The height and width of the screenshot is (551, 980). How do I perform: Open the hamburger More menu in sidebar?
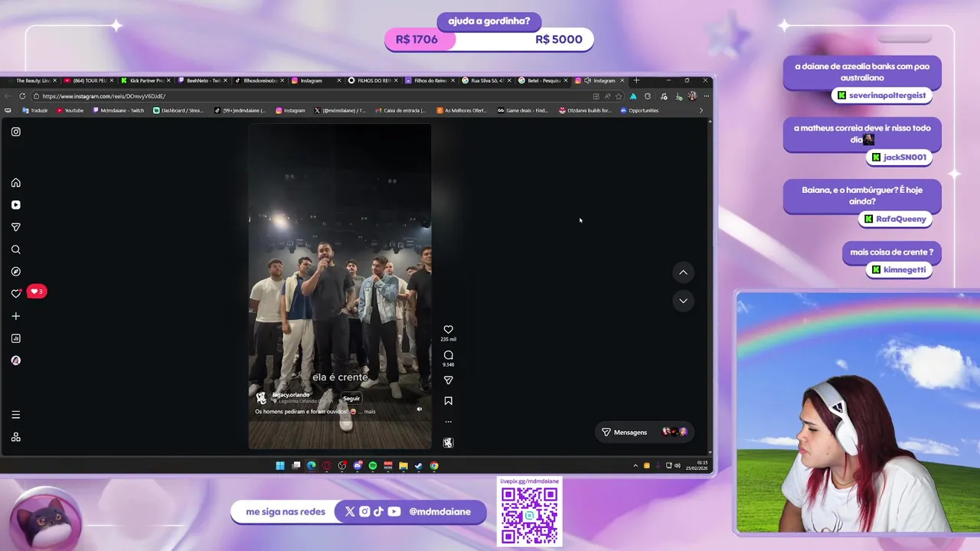[x=15, y=415]
